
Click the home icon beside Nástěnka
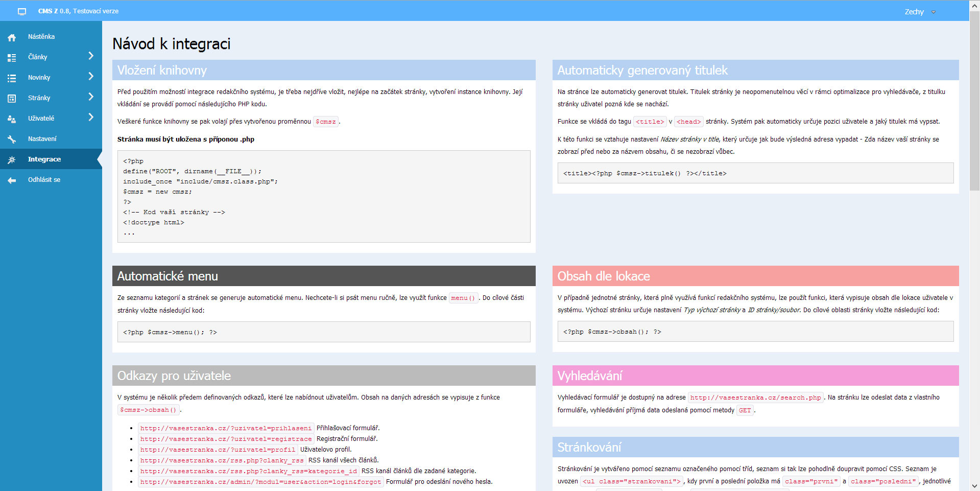pos(12,37)
